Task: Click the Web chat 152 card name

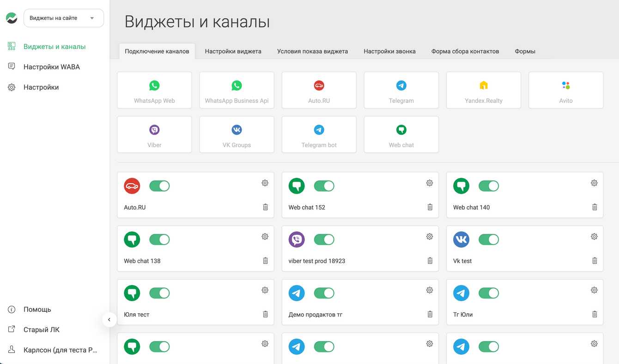Action: (307, 208)
